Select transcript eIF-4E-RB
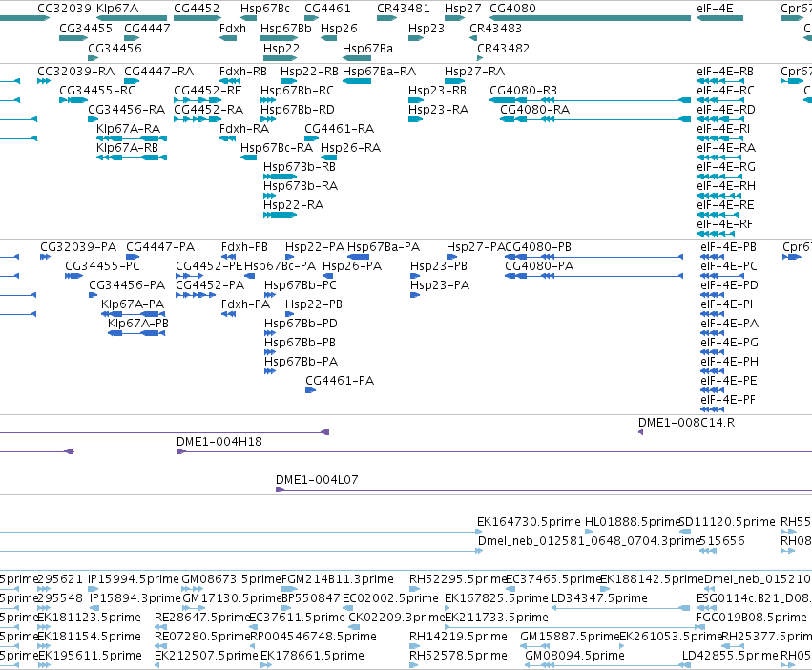The width and height of the screenshot is (812, 670). [x=725, y=72]
